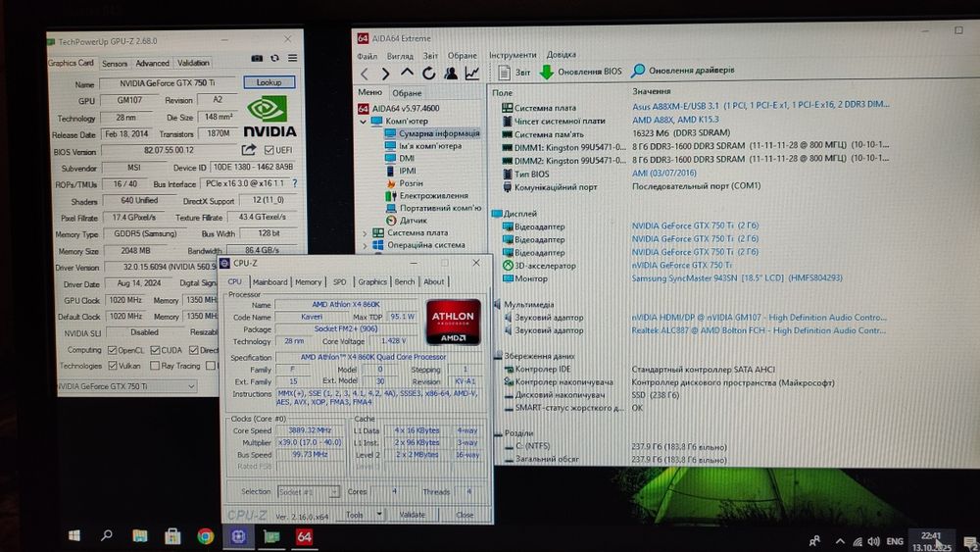Toggle Ray Tracing checkbox in GPU-Z

coord(155,366)
